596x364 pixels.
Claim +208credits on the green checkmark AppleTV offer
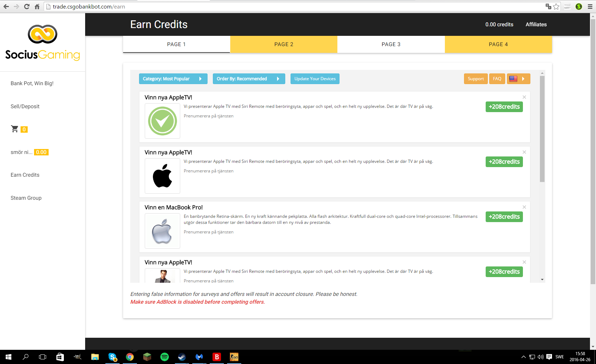[x=504, y=107]
